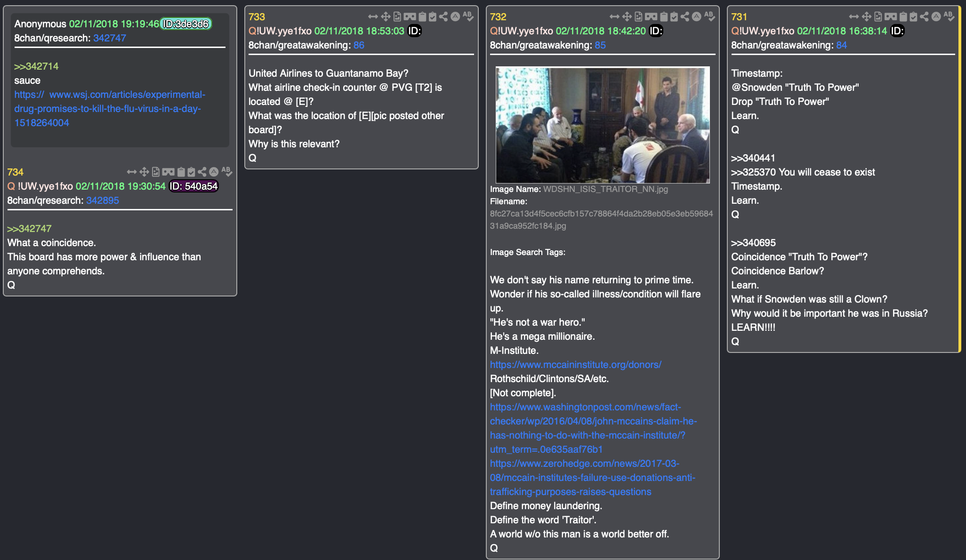Click the four-way move icon on post 733
Viewport: 966px width, 560px height.
click(x=386, y=17)
